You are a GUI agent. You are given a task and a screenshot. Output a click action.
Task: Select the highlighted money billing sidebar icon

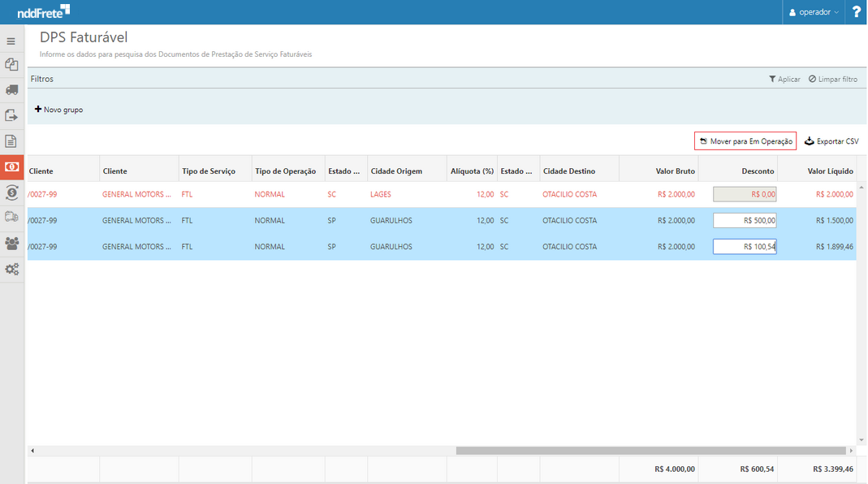(x=12, y=166)
